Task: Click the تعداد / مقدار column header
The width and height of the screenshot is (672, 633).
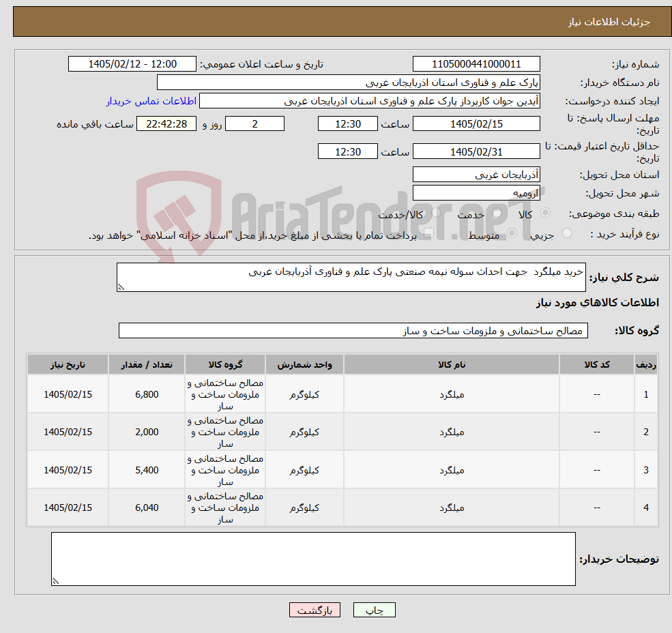Action: point(147,365)
